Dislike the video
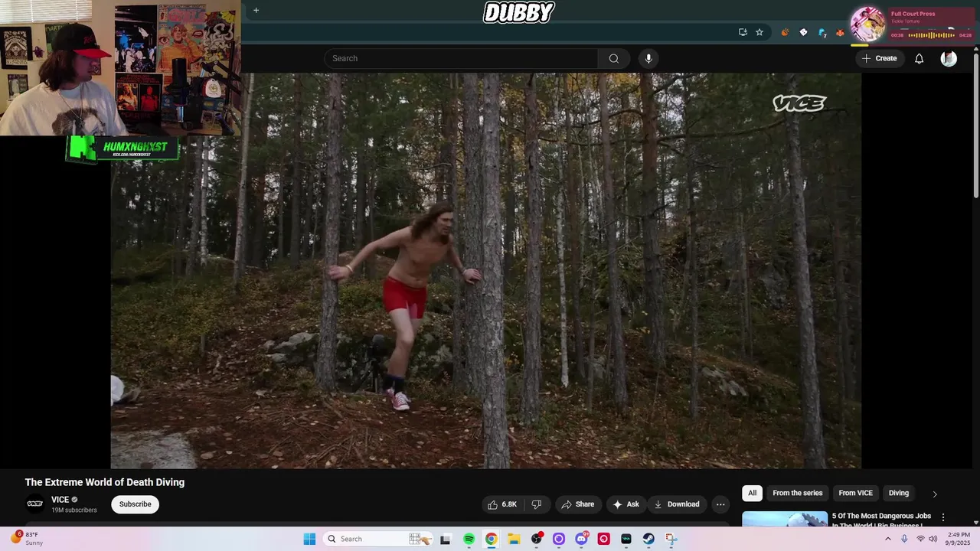The width and height of the screenshot is (980, 551). (x=537, y=504)
